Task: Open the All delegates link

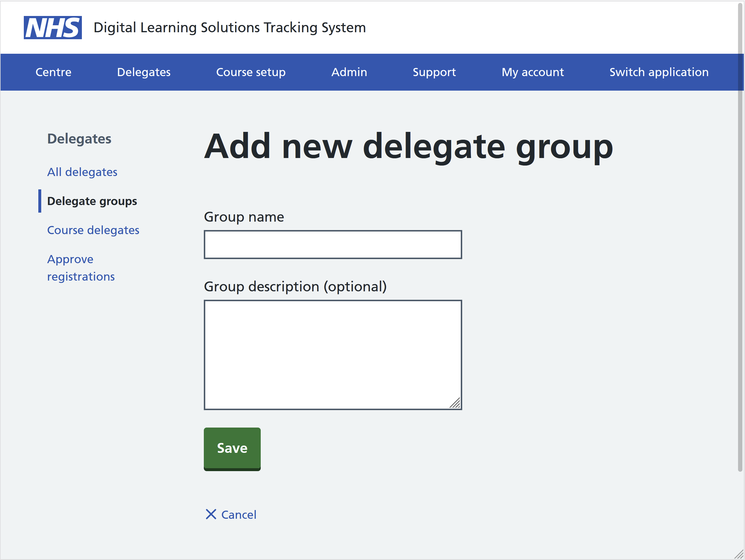Action: (x=82, y=172)
